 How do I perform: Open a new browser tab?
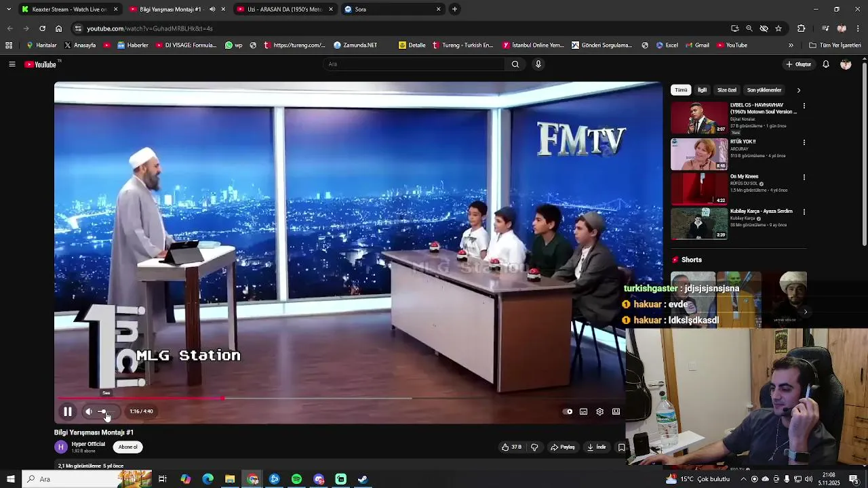click(454, 9)
